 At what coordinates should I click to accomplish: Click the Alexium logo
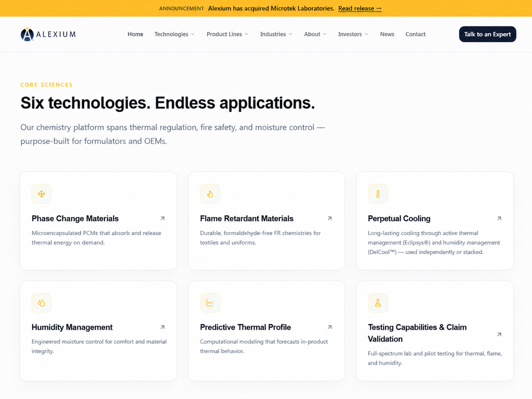tap(48, 34)
